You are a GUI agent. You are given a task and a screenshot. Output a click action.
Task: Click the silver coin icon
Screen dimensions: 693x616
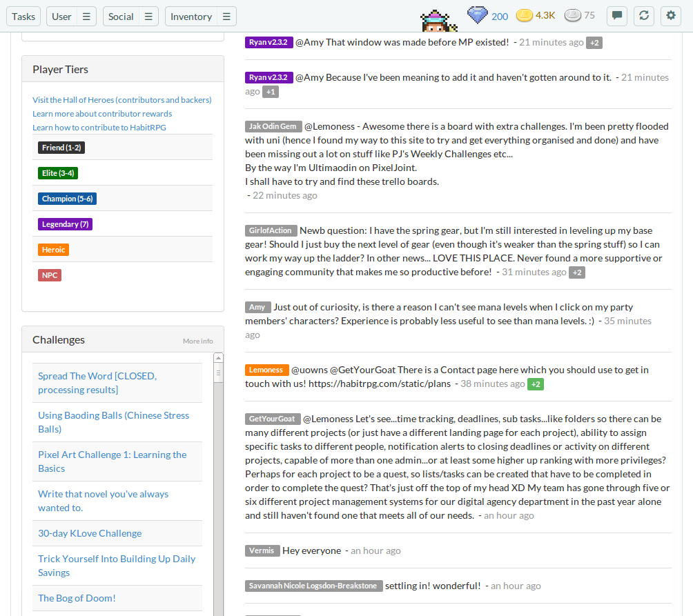click(573, 16)
